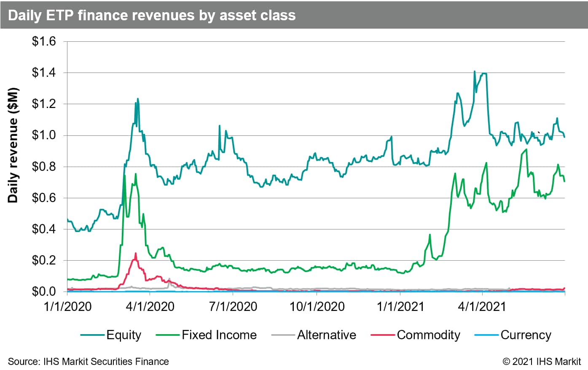Select the 7/1/2020 x-axis date
This screenshot has width=588, height=370.
(x=233, y=306)
